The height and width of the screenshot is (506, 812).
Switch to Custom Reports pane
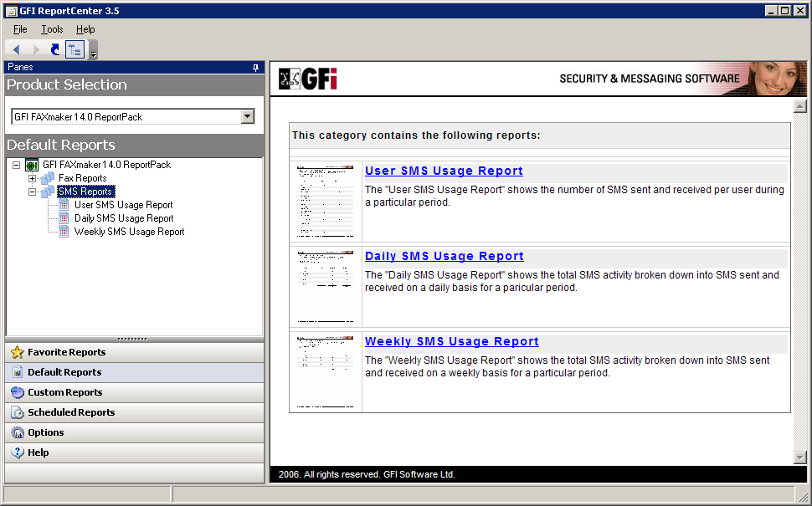tap(135, 393)
